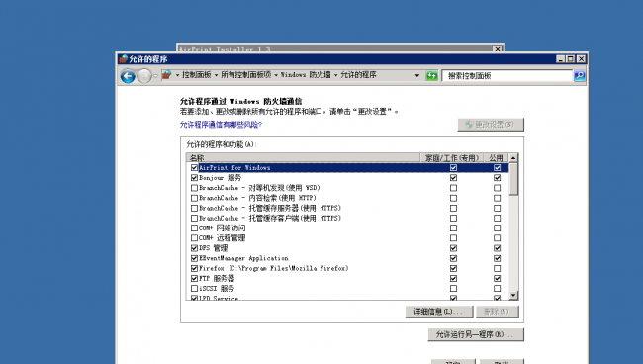Toggle EEventManager Application public checkbox

point(497,258)
